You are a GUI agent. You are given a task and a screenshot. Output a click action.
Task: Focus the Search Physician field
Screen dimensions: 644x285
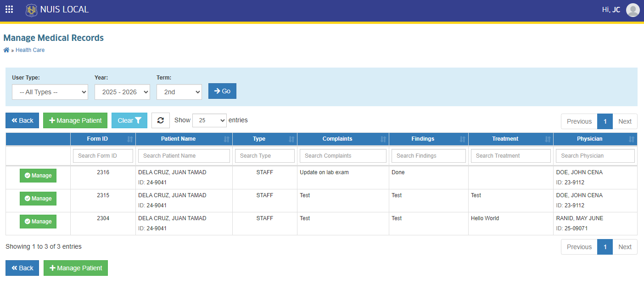click(595, 156)
